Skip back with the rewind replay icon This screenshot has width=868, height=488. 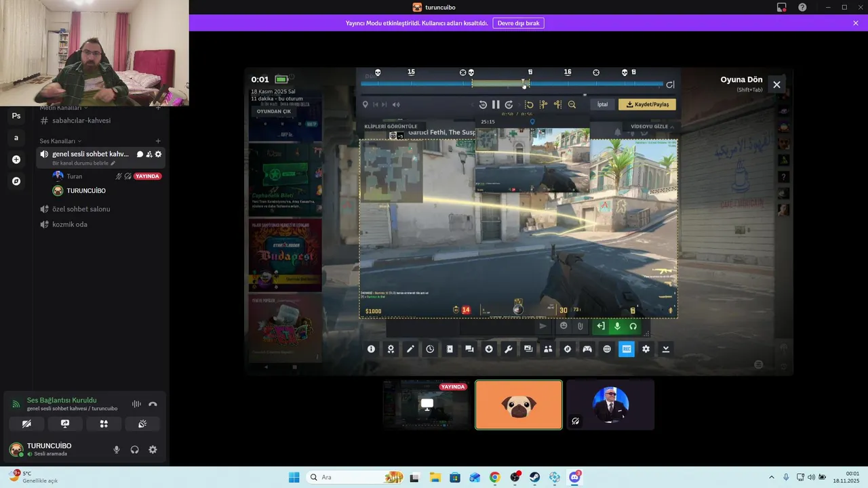click(483, 104)
